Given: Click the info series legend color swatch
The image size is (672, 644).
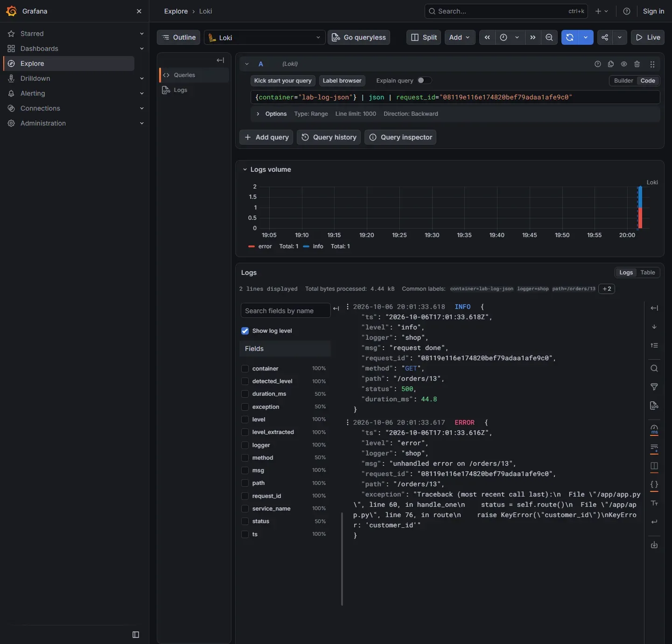Looking at the screenshot, I should coord(306,246).
